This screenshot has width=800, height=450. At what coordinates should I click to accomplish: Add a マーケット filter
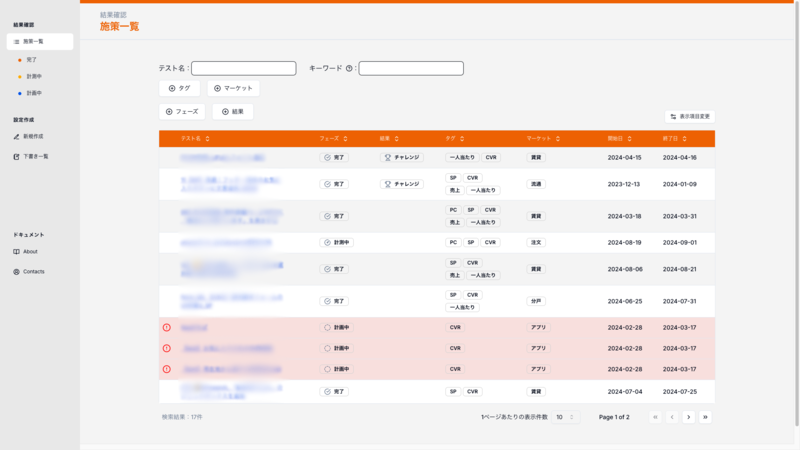tap(233, 88)
